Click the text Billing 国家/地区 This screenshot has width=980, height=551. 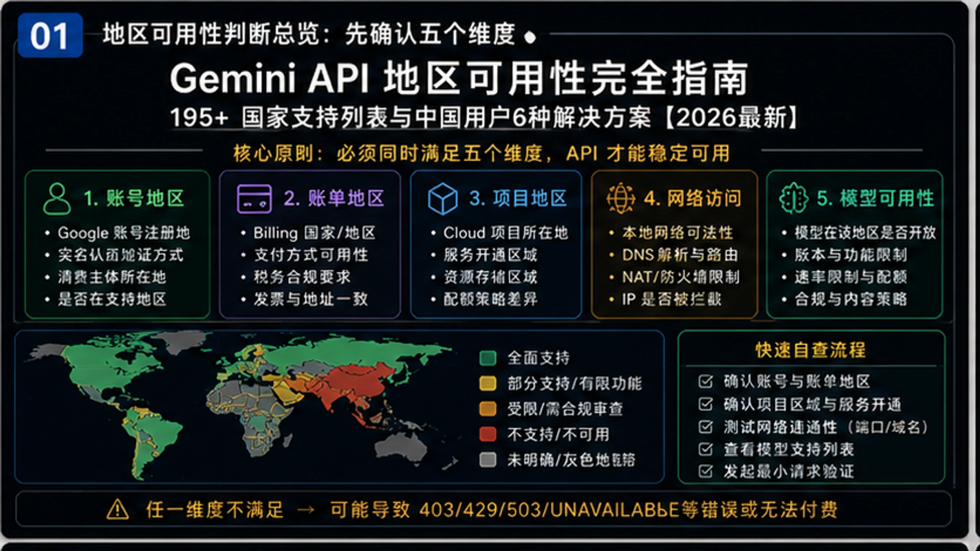point(314,233)
